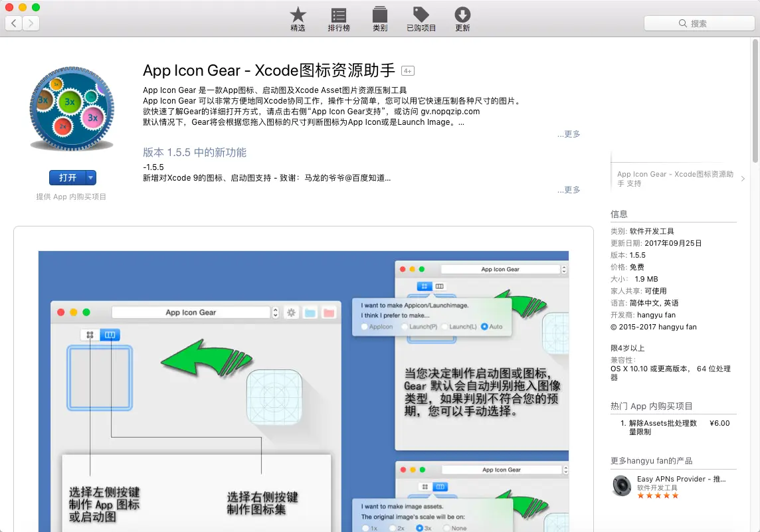Click 版本 1.5.5 中的新功能 heading
The width and height of the screenshot is (760, 532).
click(x=195, y=152)
